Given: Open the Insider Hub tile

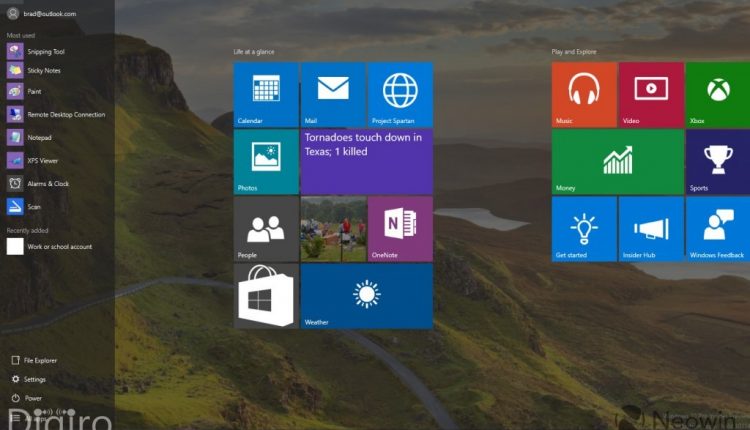Looking at the screenshot, I should (651, 229).
